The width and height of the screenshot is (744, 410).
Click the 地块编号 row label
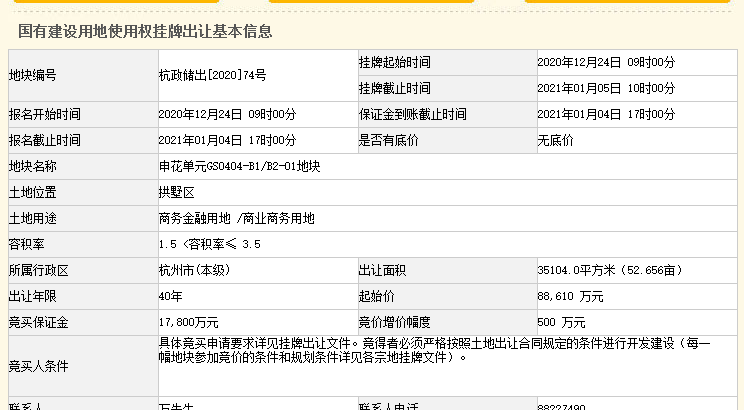pos(33,75)
